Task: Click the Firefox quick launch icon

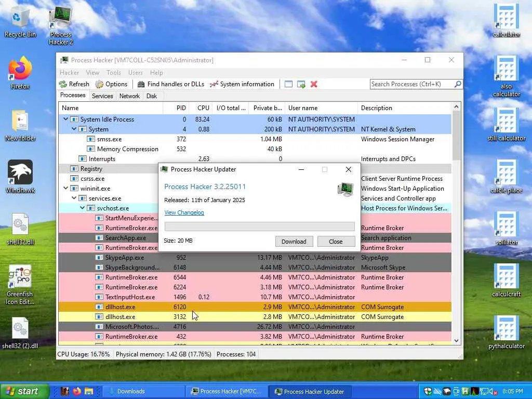Action: pos(77,391)
